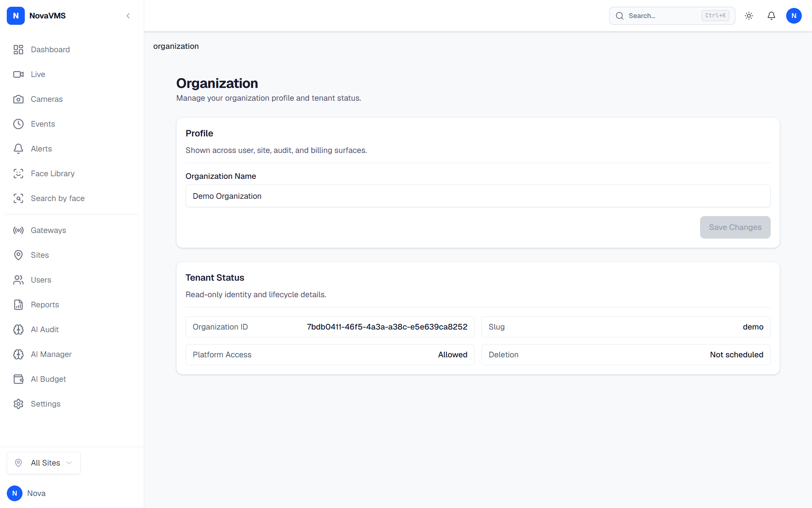Click the Save Changes button
The image size is (812, 508).
(735, 227)
